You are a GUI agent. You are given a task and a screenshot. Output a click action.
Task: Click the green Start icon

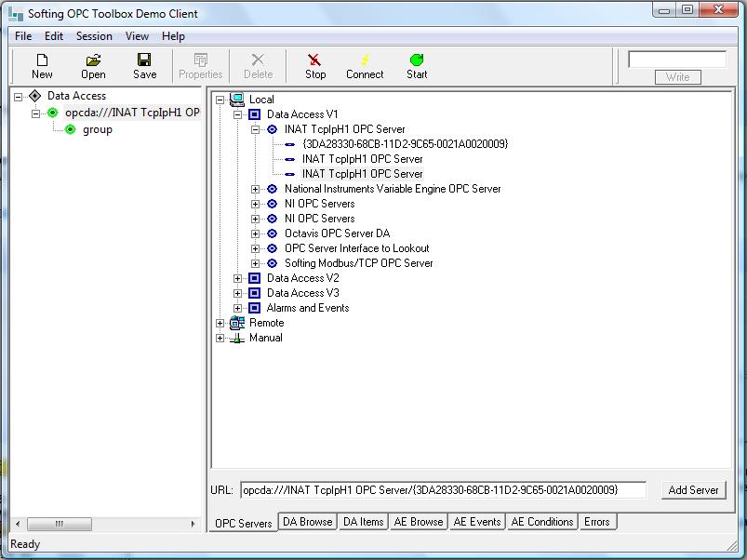[417, 60]
